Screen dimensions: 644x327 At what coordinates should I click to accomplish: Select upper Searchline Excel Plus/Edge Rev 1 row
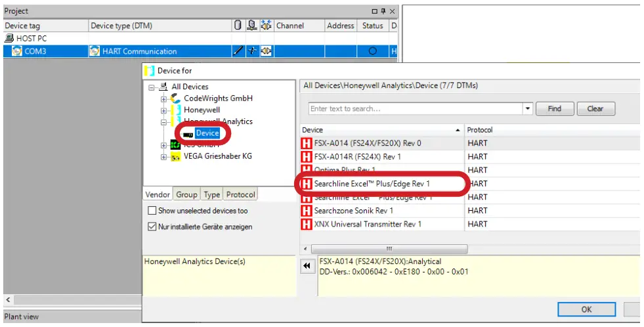coord(470,184)
